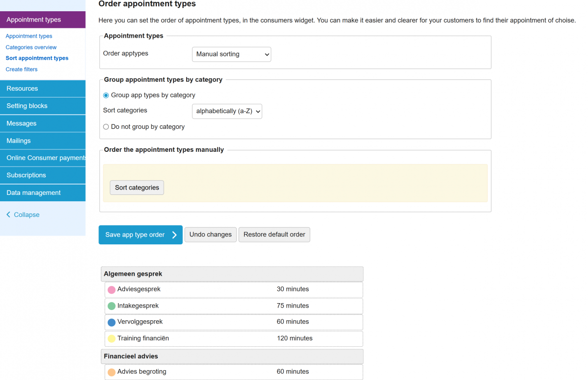Click the arrow on Save app type order
Image resolution: width=588 pixels, height=380 pixels.
point(174,235)
